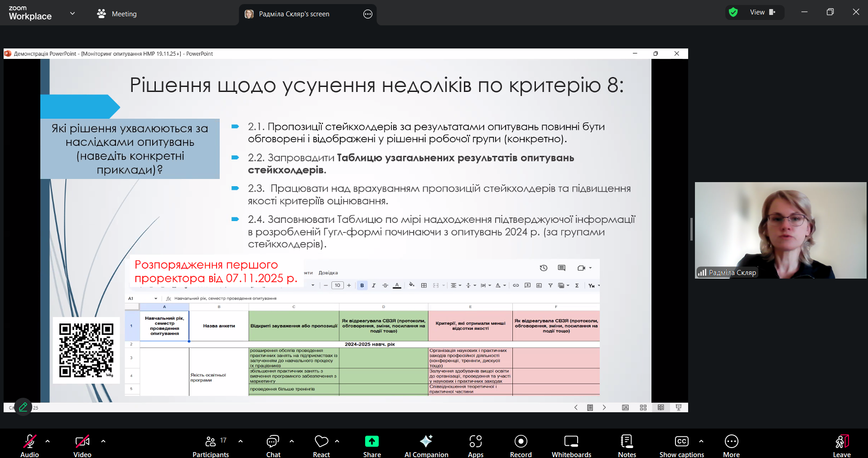Screen dimensions: 868x458
Task: Click Радміла Скляр's video thumbnail
Action: click(x=780, y=230)
